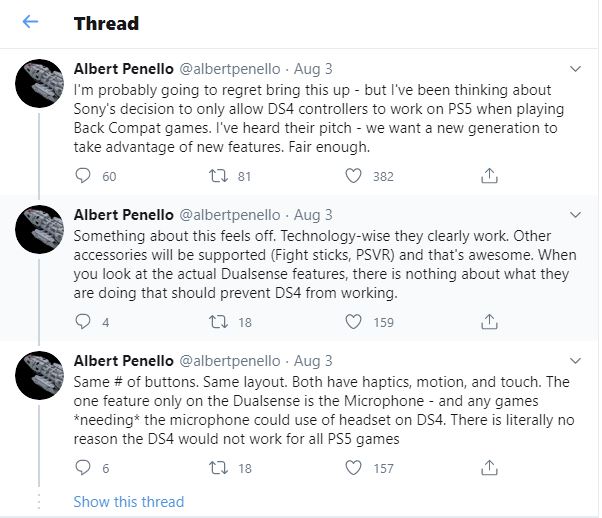Share the second tweet about Dualsense features

(x=489, y=322)
